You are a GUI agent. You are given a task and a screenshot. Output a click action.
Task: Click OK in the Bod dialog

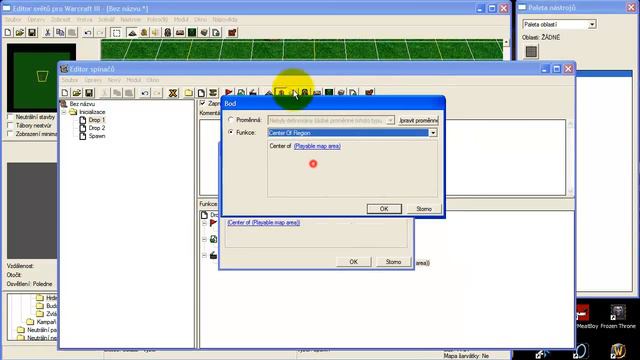point(384,209)
